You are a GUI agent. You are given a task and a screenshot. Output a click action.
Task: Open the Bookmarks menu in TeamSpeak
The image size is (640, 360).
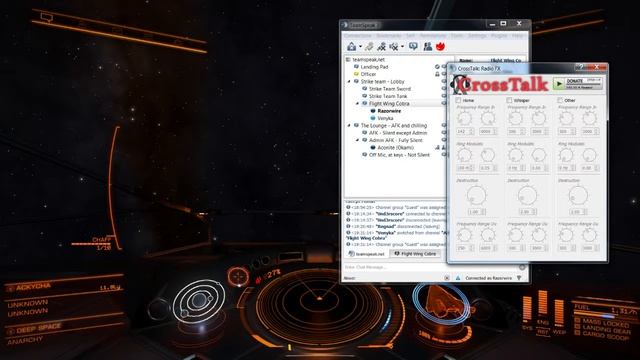(389, 36)
